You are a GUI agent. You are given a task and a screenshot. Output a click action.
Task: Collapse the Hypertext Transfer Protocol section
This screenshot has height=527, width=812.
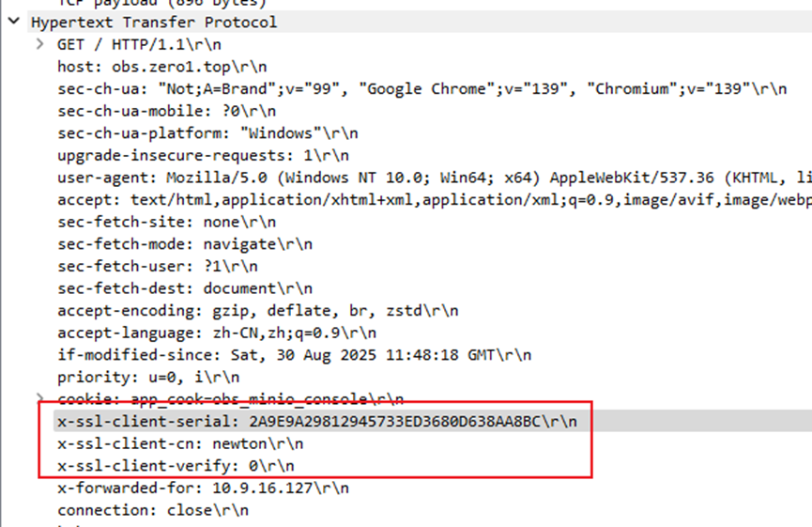14,22
